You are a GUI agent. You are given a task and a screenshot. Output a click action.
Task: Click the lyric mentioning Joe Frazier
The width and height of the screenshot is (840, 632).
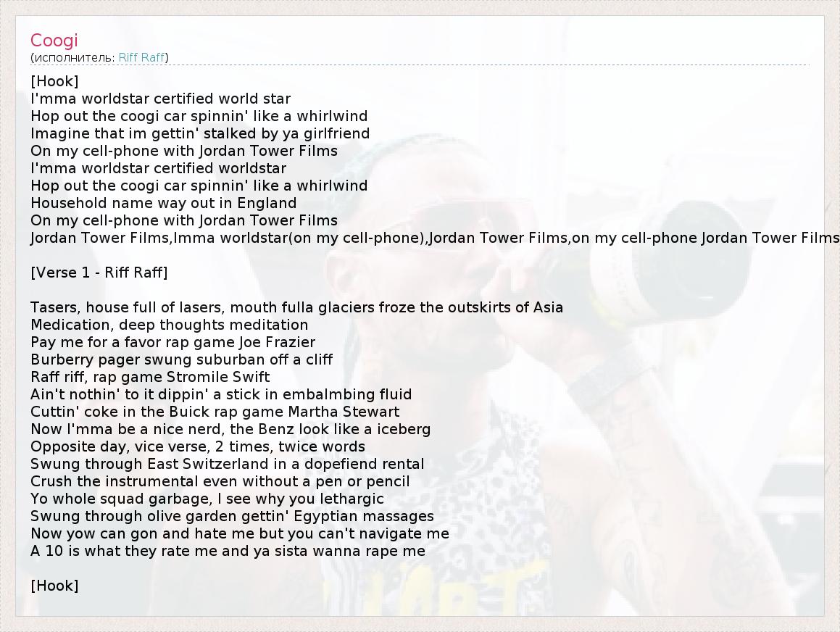(x=172, y=342)
